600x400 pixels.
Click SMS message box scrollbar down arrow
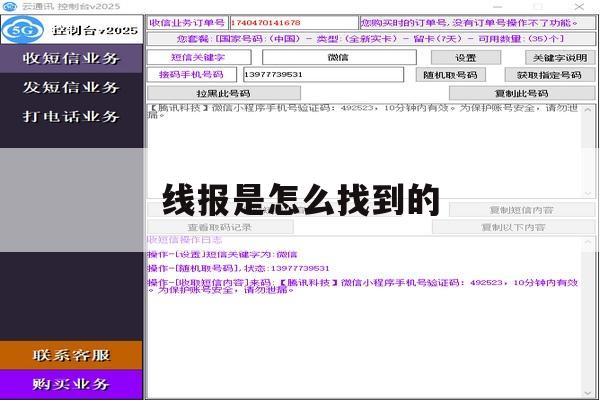click(x=588, y=193)
